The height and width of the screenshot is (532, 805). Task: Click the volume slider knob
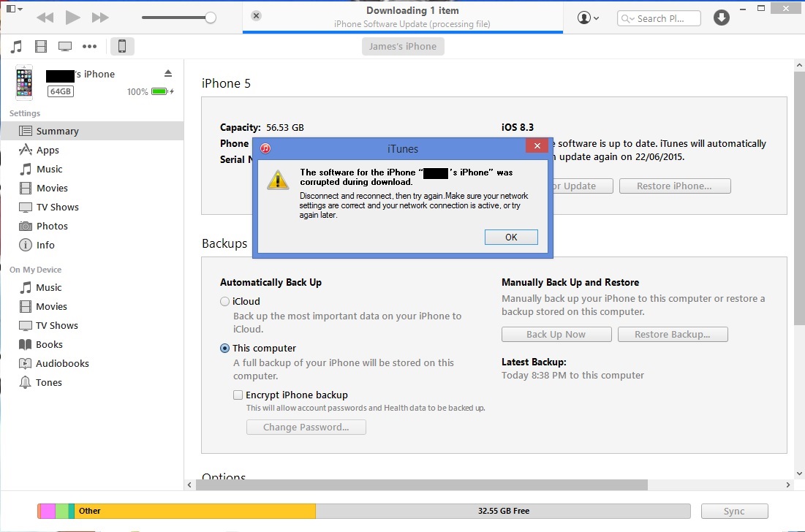tap(210, 18)
